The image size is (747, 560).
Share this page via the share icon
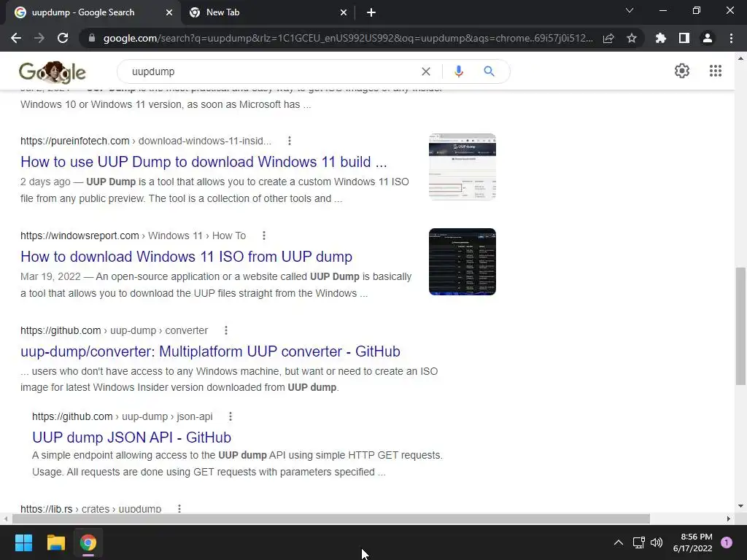pos(608,38)
